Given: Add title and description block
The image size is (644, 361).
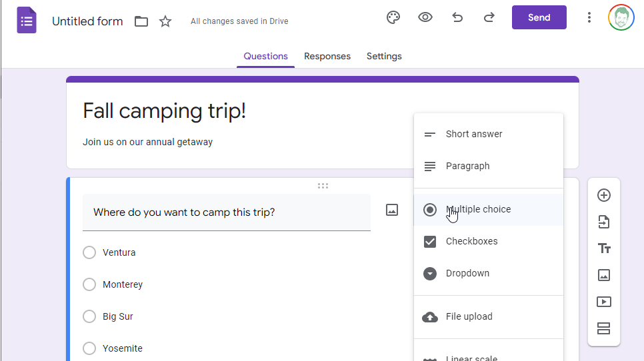Looking at the screenshot, I should [x=604, y=248].
